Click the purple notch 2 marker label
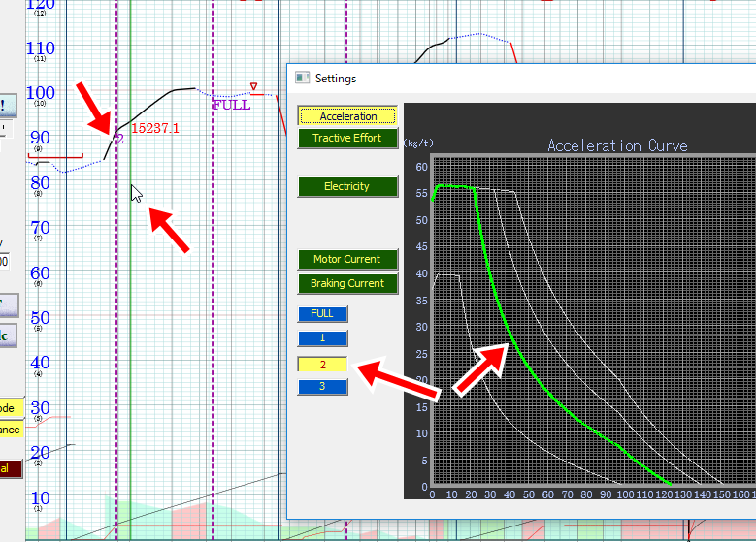The height and width of the screenshot is (542, 756). (119, 139)
